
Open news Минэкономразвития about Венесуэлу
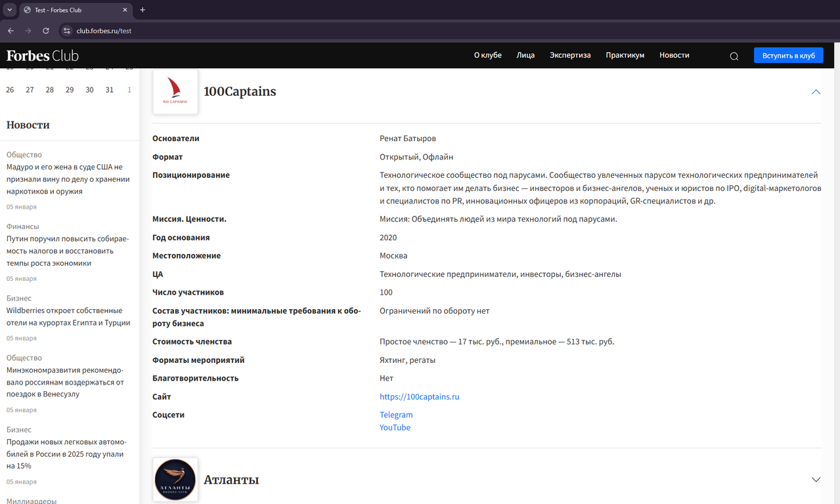(x=65, y=382)
